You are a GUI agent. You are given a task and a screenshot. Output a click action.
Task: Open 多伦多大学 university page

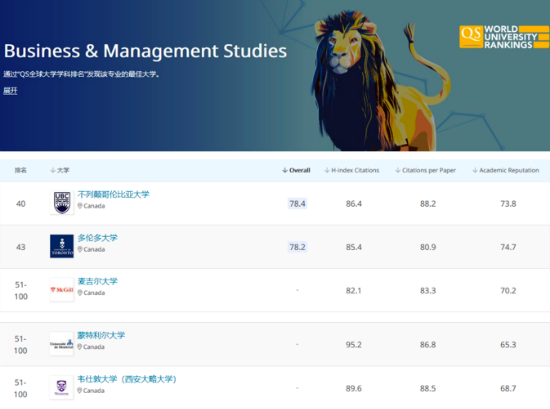tap(98, 238)
